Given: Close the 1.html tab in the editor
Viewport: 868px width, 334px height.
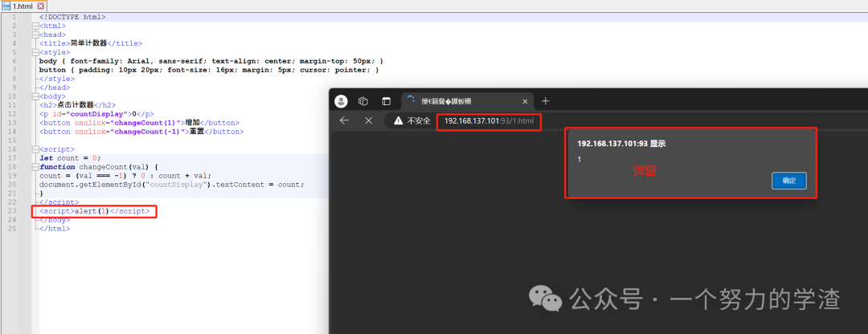Looking at the screenshot, I should tap(40, 6).
